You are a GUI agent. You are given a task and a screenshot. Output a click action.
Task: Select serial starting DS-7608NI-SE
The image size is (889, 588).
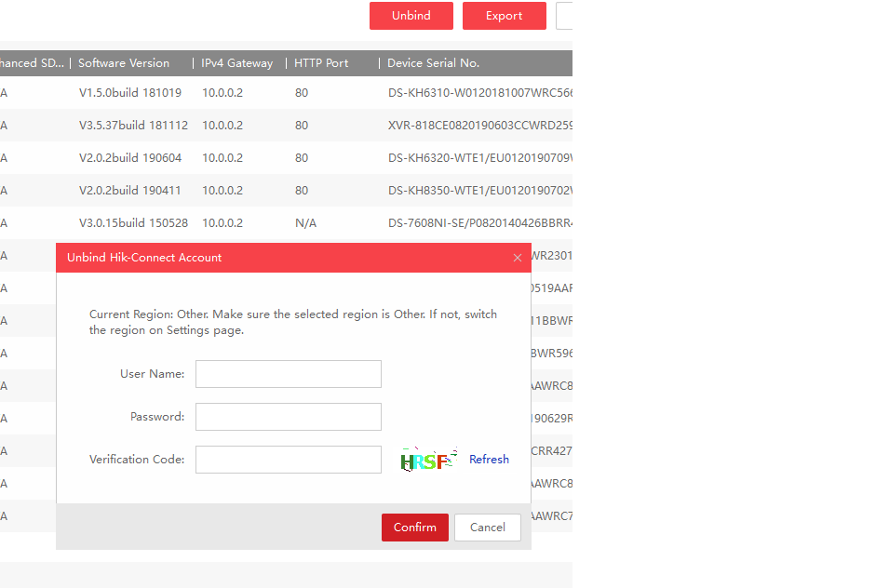coord(479,223)
